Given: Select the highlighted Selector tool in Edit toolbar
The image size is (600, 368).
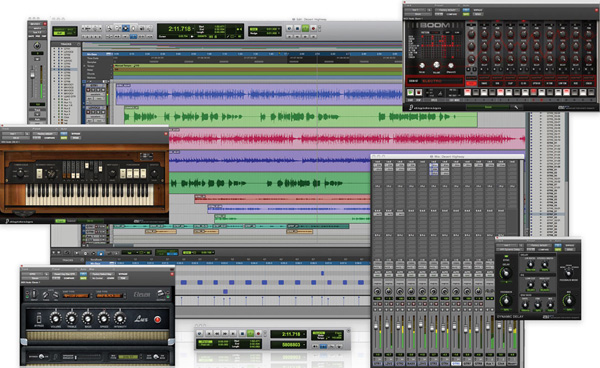Looking at the screenshot, I should click(125, 28).
